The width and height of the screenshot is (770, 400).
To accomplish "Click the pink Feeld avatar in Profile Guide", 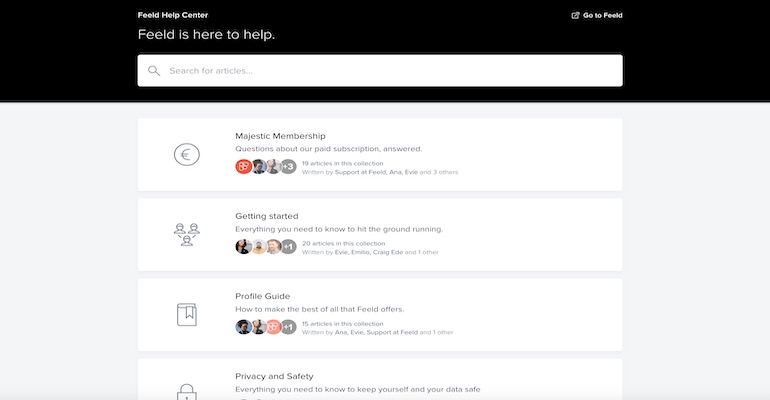I will point(274,327).
